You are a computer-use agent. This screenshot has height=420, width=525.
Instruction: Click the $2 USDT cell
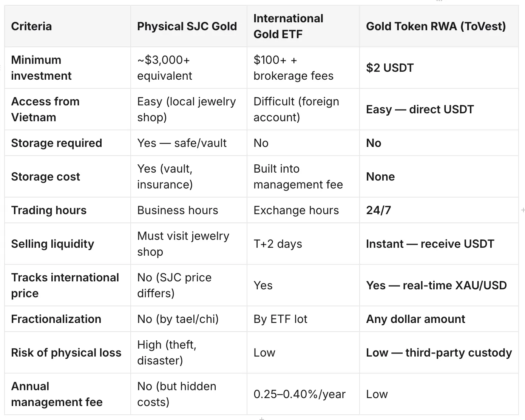pos(439,68)
